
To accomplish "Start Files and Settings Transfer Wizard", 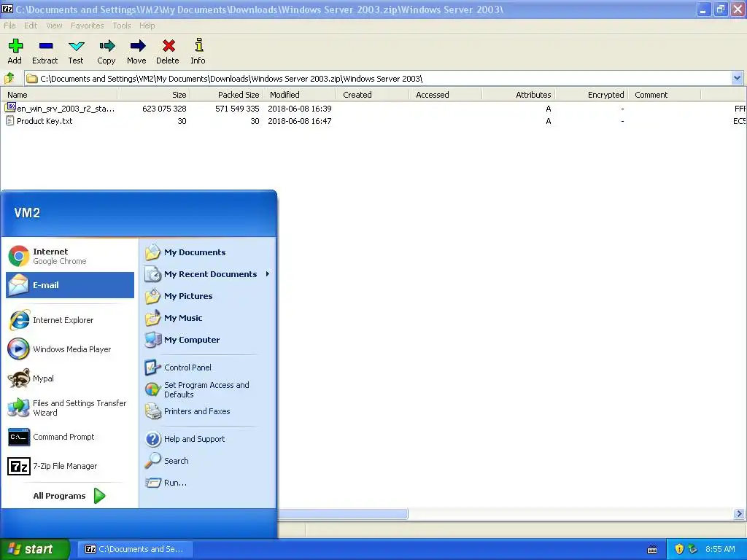I will tap(69, 408).
